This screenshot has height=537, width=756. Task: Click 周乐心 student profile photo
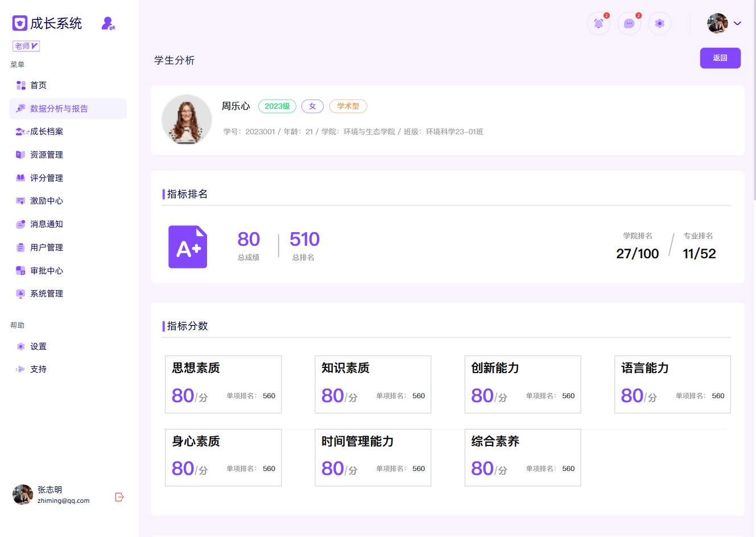pos(187,119)
